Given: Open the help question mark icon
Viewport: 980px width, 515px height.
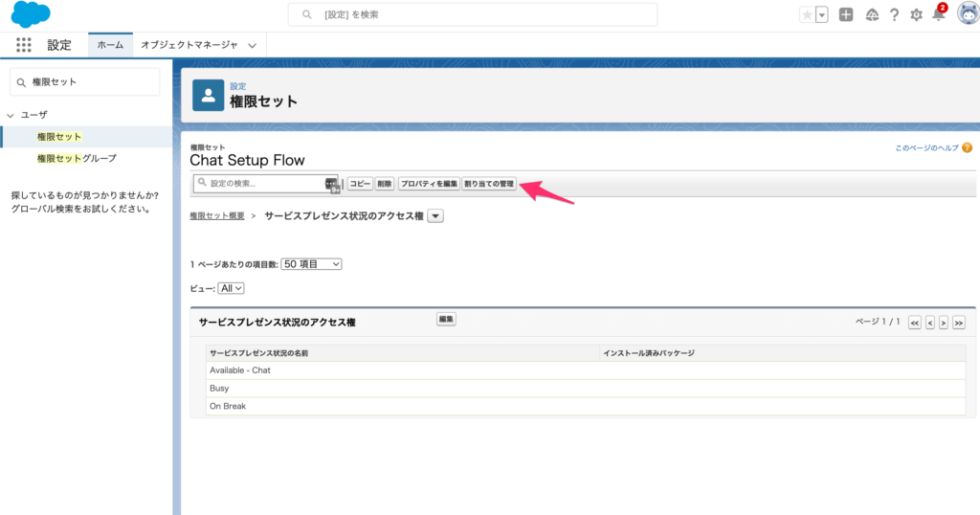Looking at the screenshot, I should click(895, 15).
